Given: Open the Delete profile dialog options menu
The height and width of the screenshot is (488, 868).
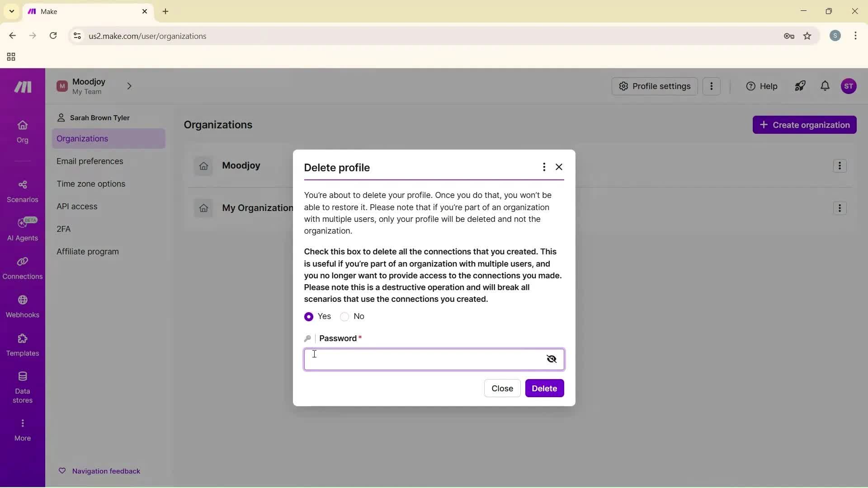Looking at the screenshot, I should pyautogui.click(x=544, y=167).
